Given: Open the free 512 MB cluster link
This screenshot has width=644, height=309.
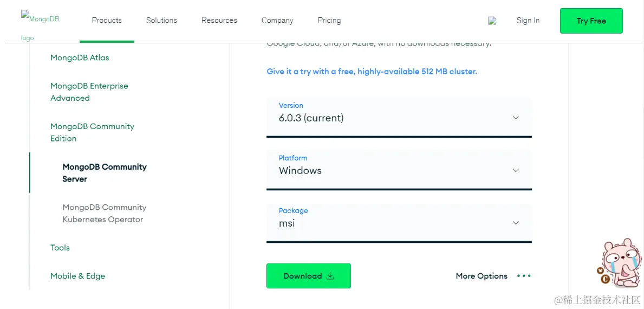Looking at the screenshot, I should pyautogui.click(x=372, y=72).
